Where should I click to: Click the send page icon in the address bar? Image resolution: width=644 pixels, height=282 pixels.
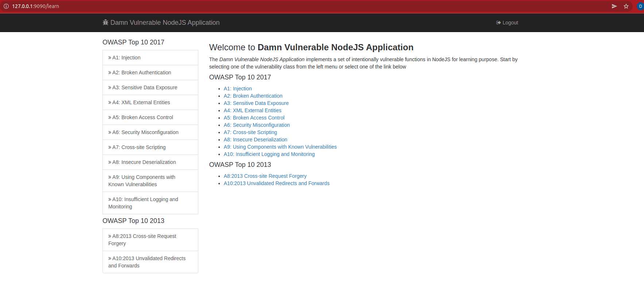tap(614, 6)
